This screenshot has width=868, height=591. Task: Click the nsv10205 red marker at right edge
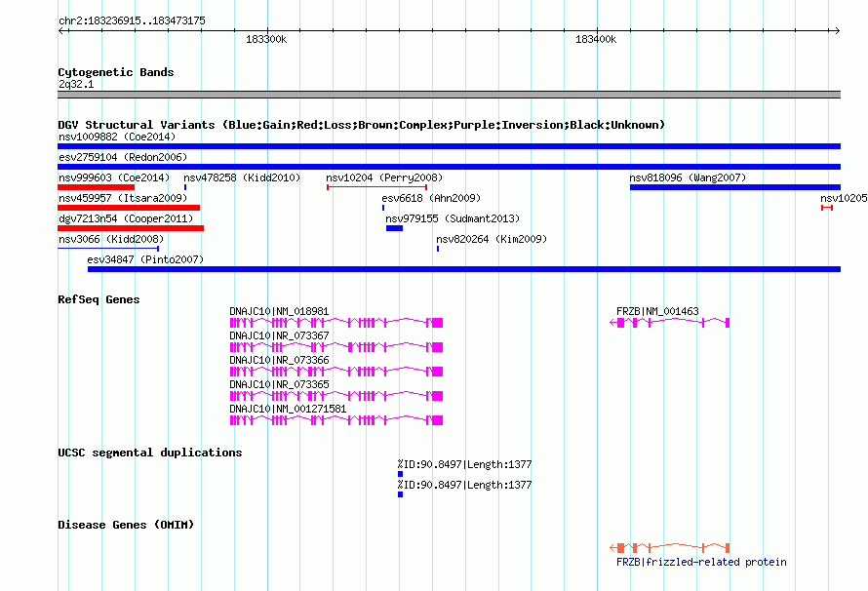[x=827, y=208]
